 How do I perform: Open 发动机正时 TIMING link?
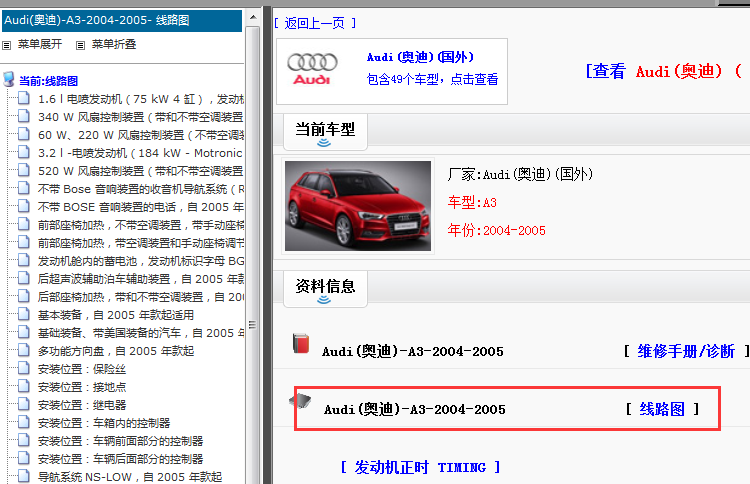[x=420, y=467]
